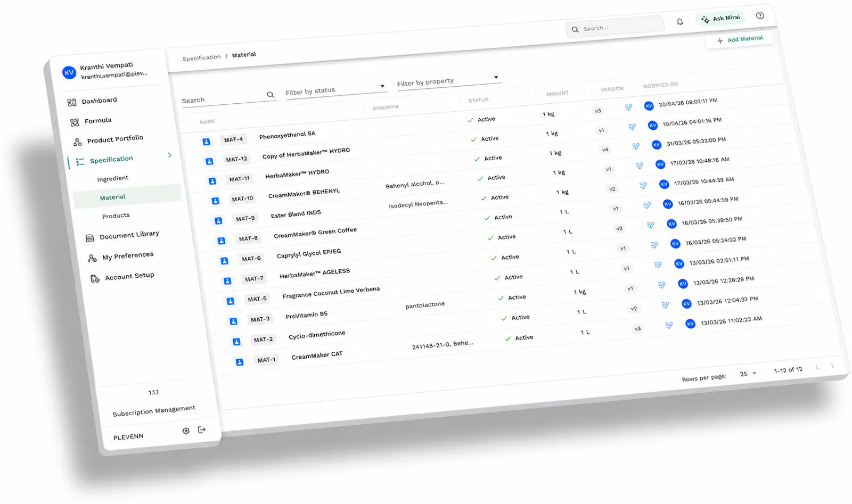Open Account Setup in the sidebar
This screenshot has height=504, width=852.
tap(122, 277)
